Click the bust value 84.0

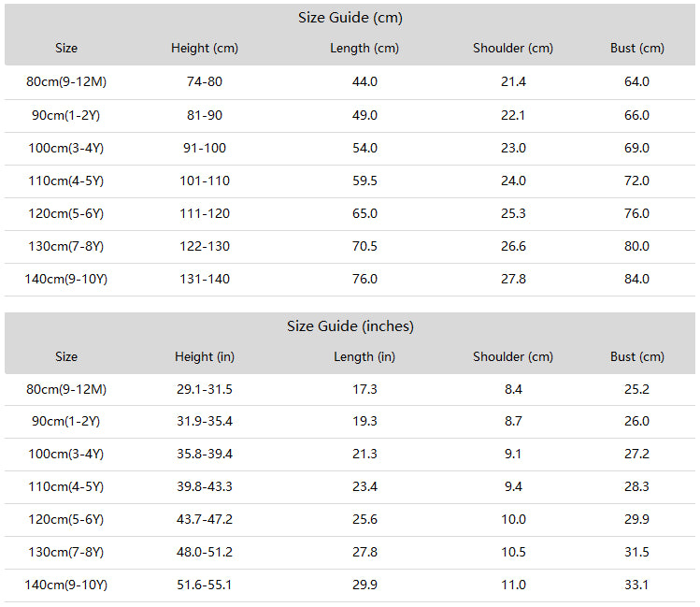click(x=636, y=279)
